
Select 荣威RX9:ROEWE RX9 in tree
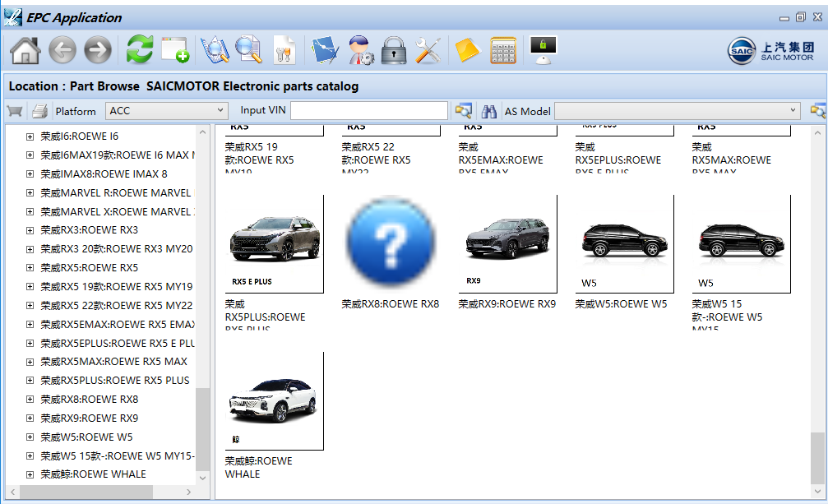tap(90, 418)
